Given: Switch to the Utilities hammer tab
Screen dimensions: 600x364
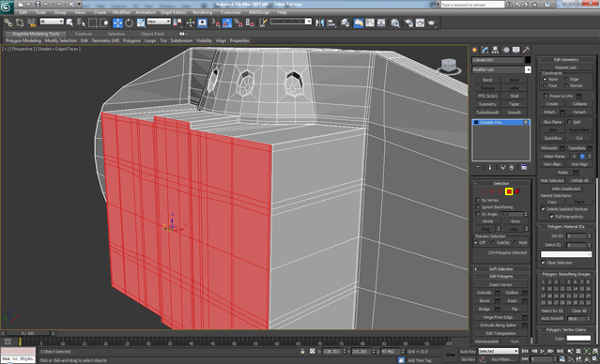Looking at the screenshot, I should (x=527, y=50).
